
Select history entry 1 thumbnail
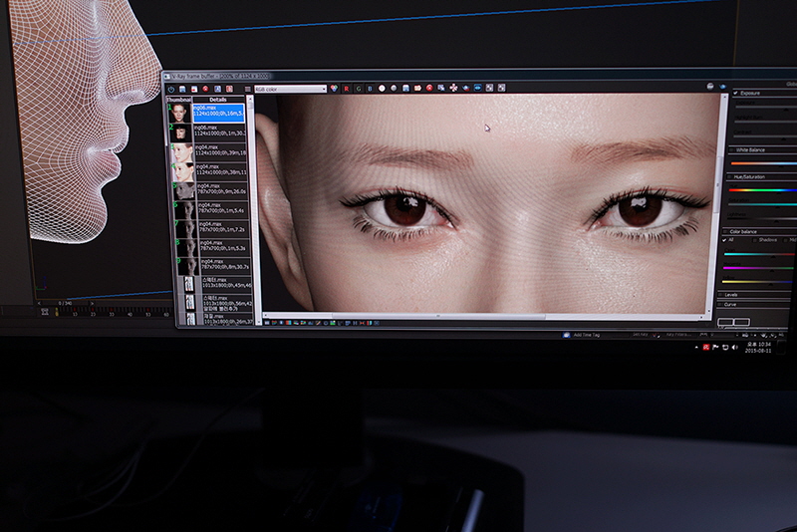(x=180, y=114)
